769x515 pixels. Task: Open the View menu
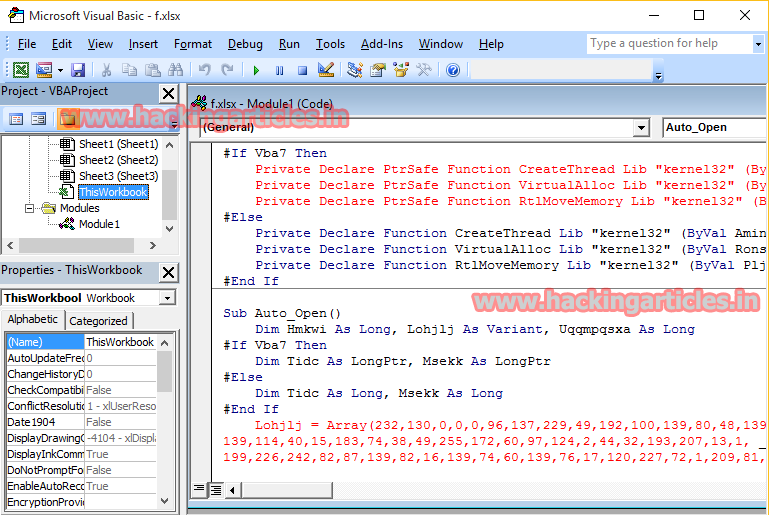(x=100, y=44)
